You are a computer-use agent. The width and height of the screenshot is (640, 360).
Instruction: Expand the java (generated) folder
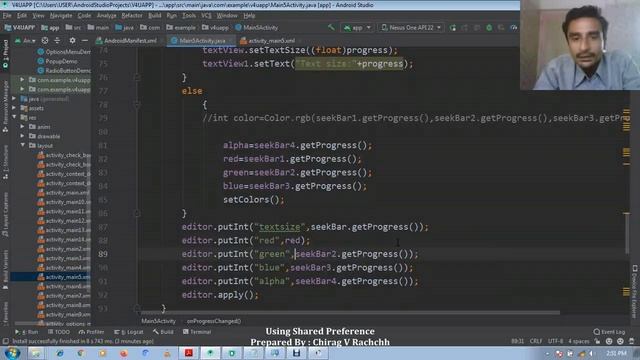click(x=14, y=98)
